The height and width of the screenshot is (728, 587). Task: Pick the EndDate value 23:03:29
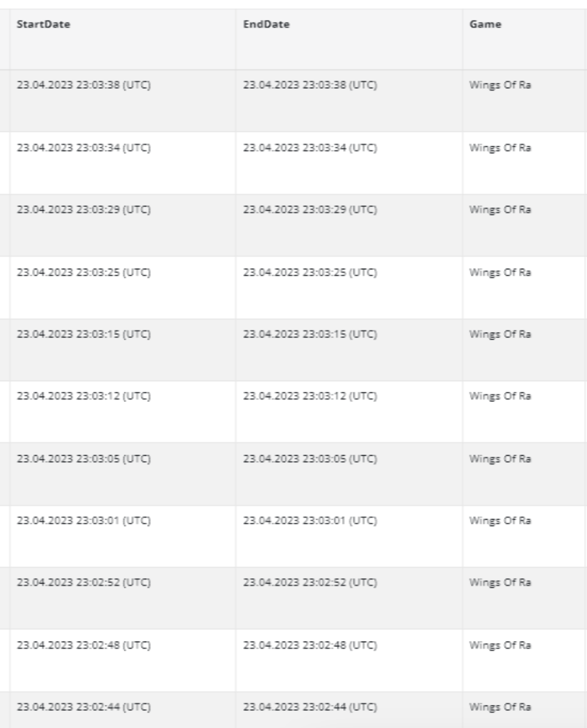[311, 210]
